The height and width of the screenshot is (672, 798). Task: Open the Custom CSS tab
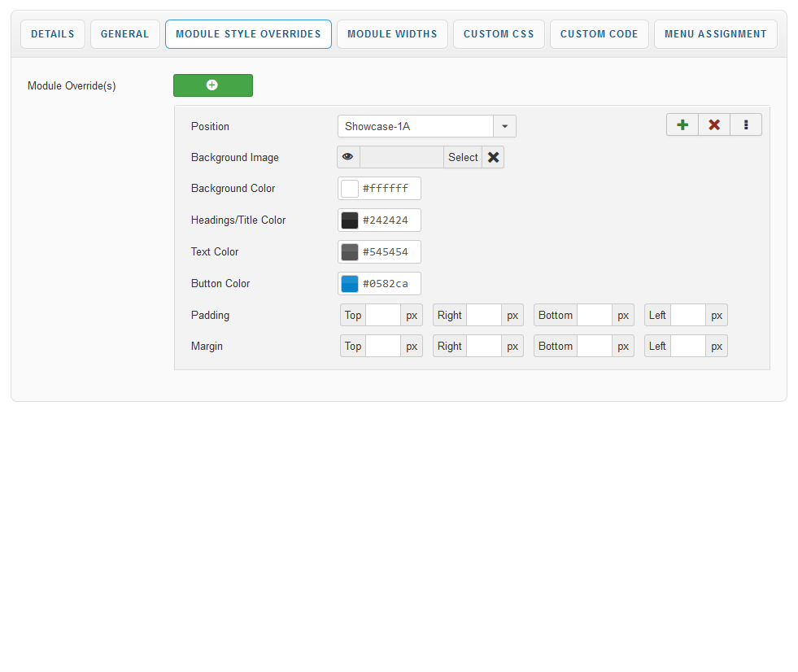(x=499, y=34)
